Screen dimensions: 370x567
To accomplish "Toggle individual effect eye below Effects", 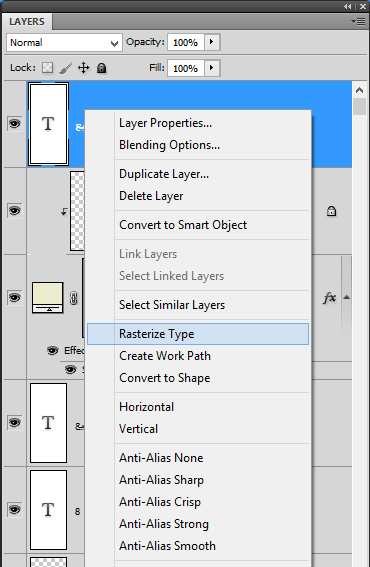I will (x=71, y=369).
